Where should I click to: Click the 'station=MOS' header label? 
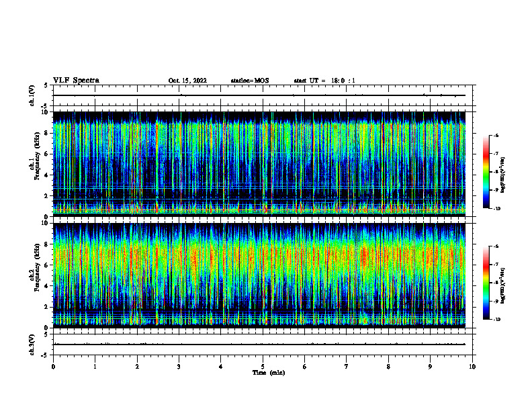point(250,81)
